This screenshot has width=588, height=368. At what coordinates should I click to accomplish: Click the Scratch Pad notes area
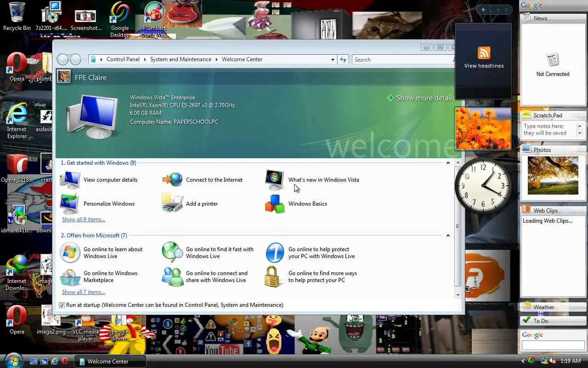point(549,130)
